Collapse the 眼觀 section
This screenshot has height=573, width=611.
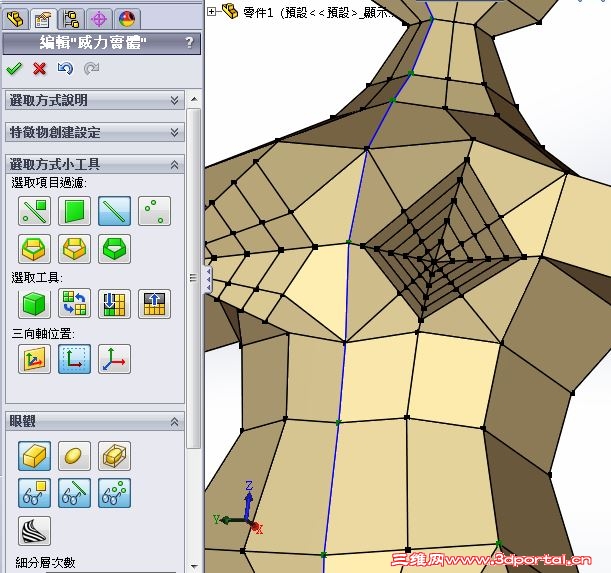(x=95, y=421)
